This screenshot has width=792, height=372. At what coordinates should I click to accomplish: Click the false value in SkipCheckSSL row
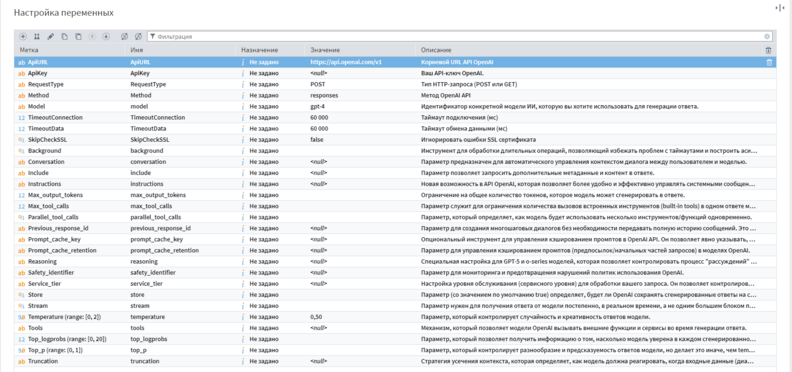tap(317, 140)
